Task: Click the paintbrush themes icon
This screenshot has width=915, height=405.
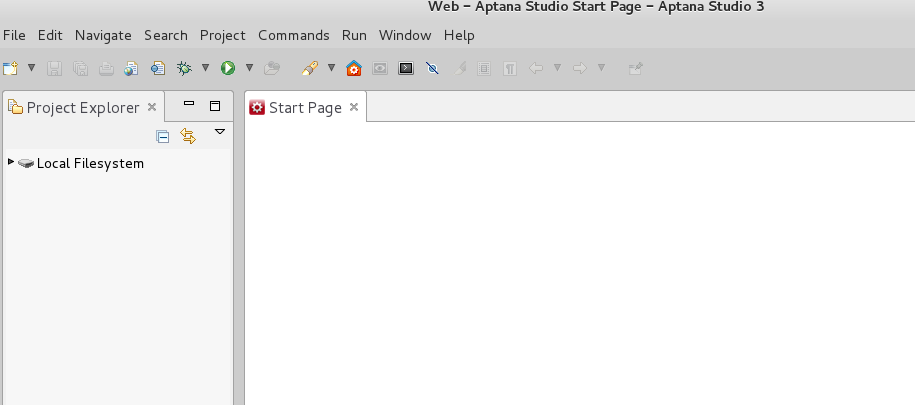Action: click(x=309, y=68)
